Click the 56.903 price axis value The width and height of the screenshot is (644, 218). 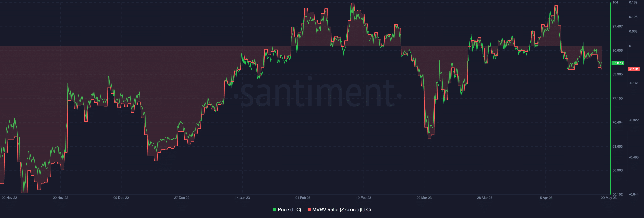pos(618,170)
